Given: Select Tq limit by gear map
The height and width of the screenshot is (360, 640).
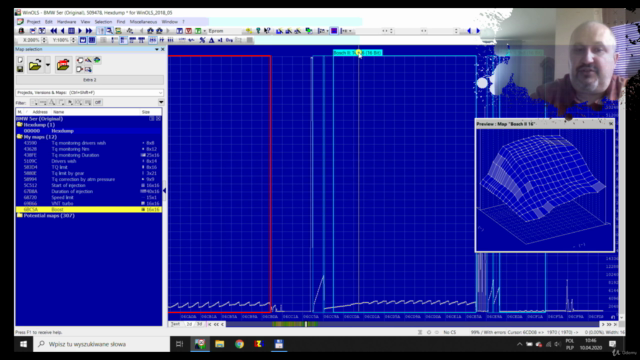Looking at the screenshot, I should point(89,173).
